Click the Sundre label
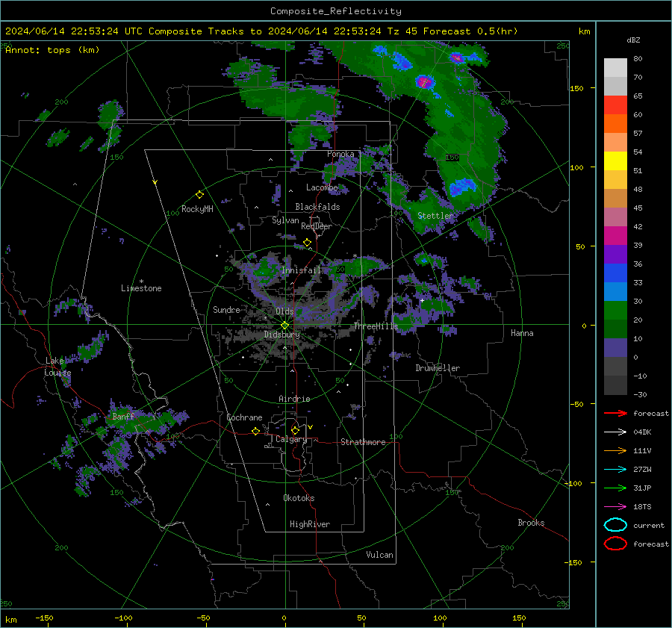Viewport: 672px width, 628px height. (x=226, y=309)
